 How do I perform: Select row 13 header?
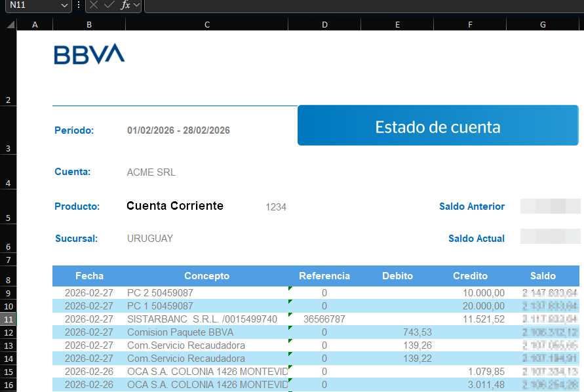[9, 345]
